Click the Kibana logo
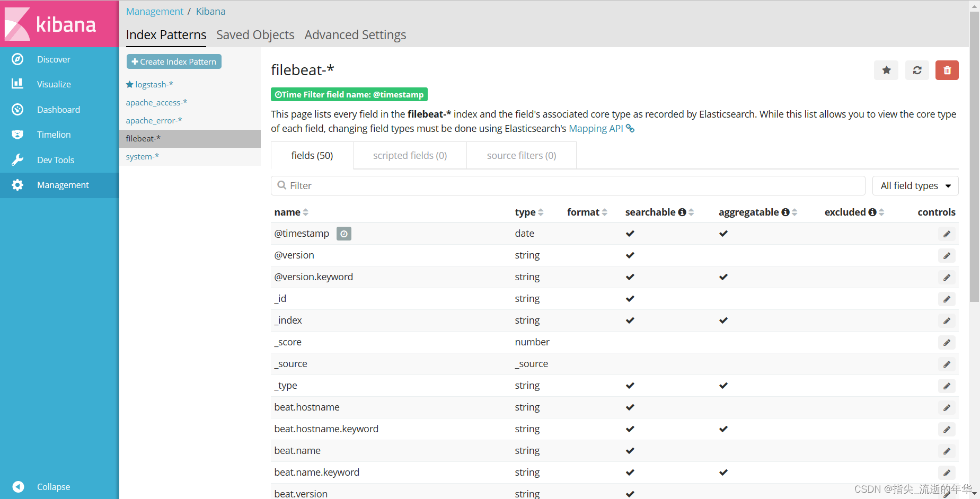The width and height of the screenshot is (980, 499). point(59,24)
